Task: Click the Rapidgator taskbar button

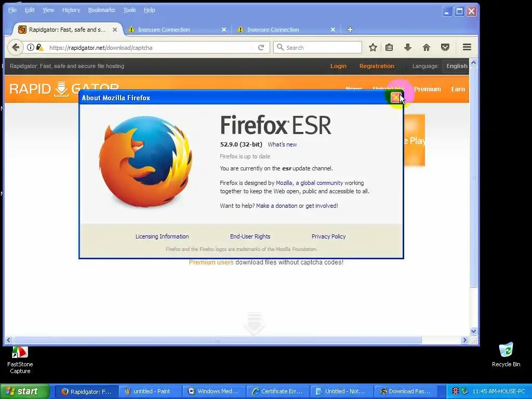Action: 87,391
